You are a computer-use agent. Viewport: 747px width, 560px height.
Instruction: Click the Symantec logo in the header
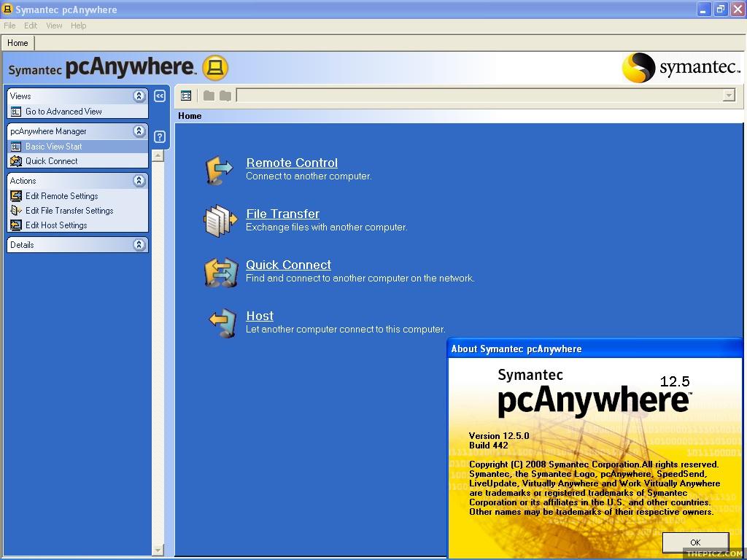681,68
